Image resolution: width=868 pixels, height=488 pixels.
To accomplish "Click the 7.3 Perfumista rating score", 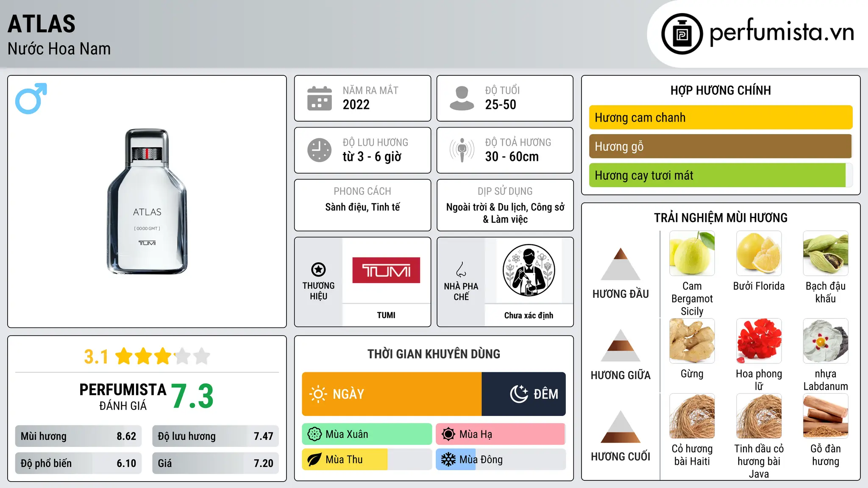I will (x=192, y=396).
